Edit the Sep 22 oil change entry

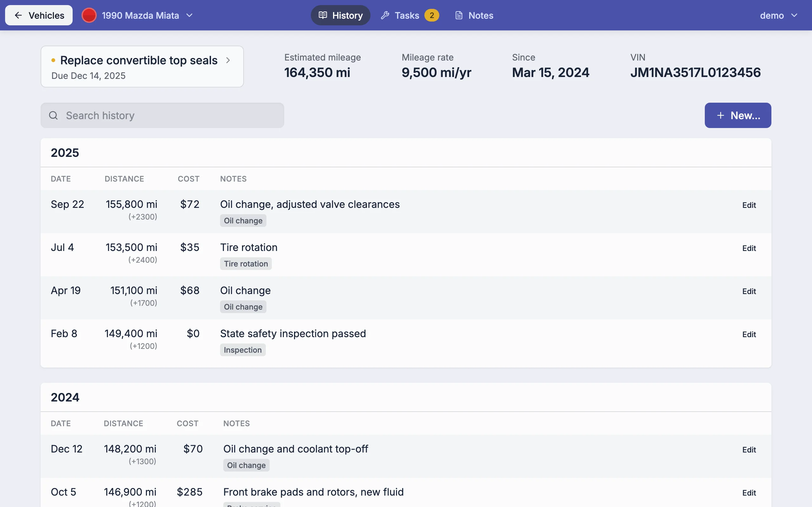click(749, 205)
